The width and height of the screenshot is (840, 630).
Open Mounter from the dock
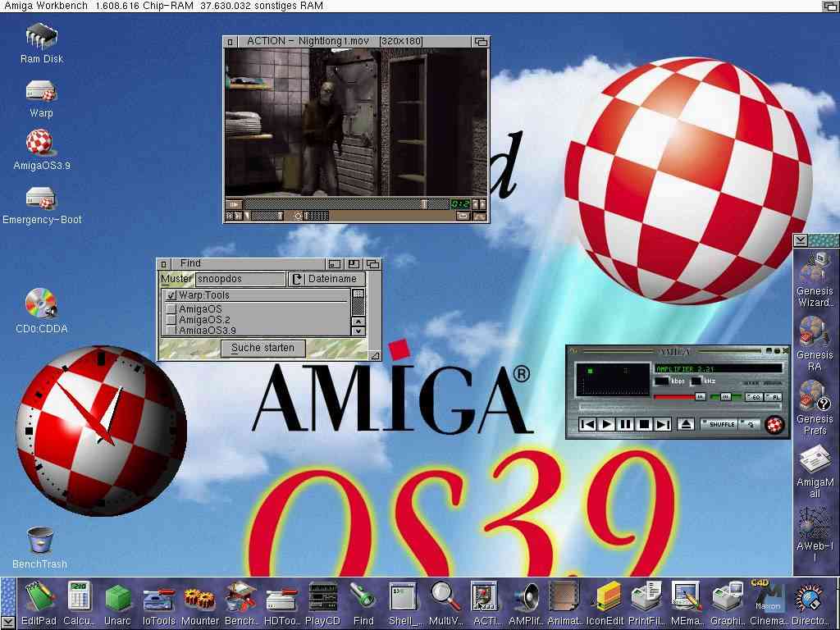199,596
